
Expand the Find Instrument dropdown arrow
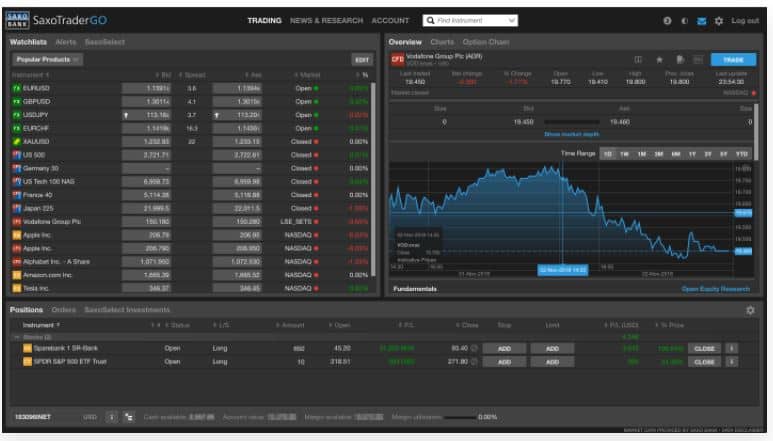[512, 20]
